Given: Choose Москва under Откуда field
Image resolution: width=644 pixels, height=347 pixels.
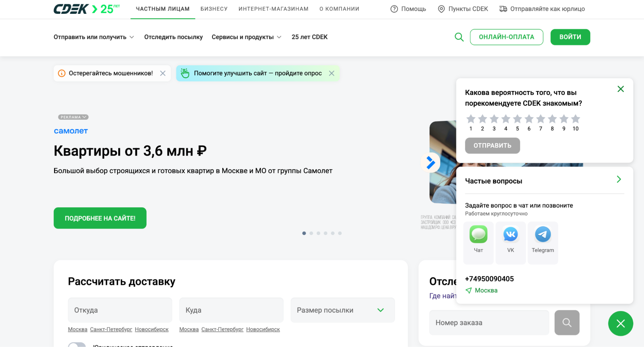Looking at the screenshot, I should (x=78, y=329).
